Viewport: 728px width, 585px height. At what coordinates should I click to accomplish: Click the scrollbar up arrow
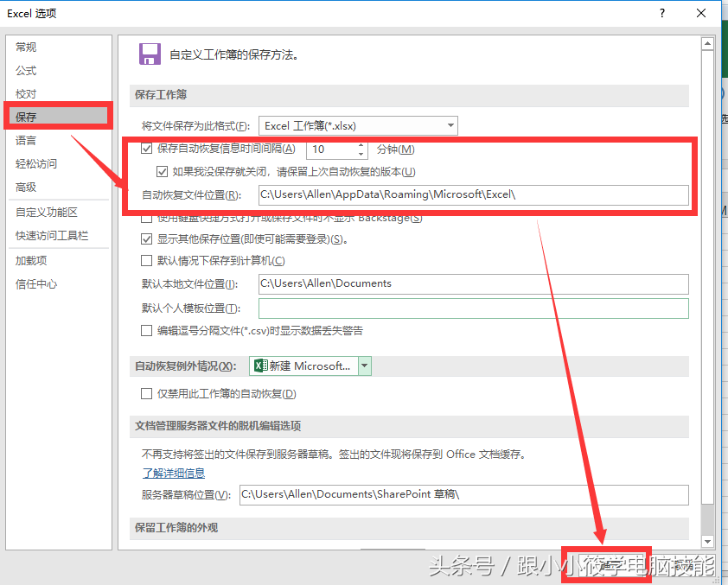(x=707, y=44)
